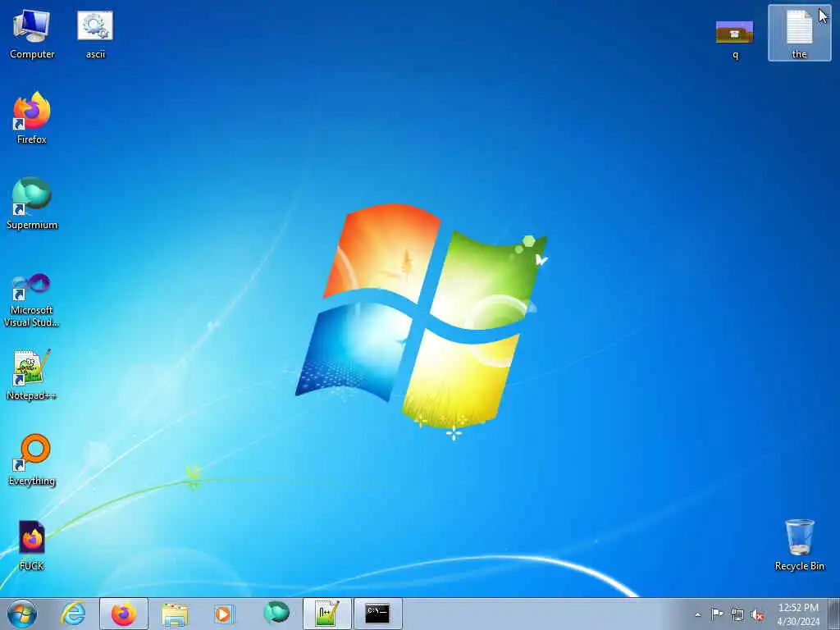This screenshot has height=630, width=840.
Task: Show hidden tray icons arrow
Action: pyautogui.click(x=697, y=615)
